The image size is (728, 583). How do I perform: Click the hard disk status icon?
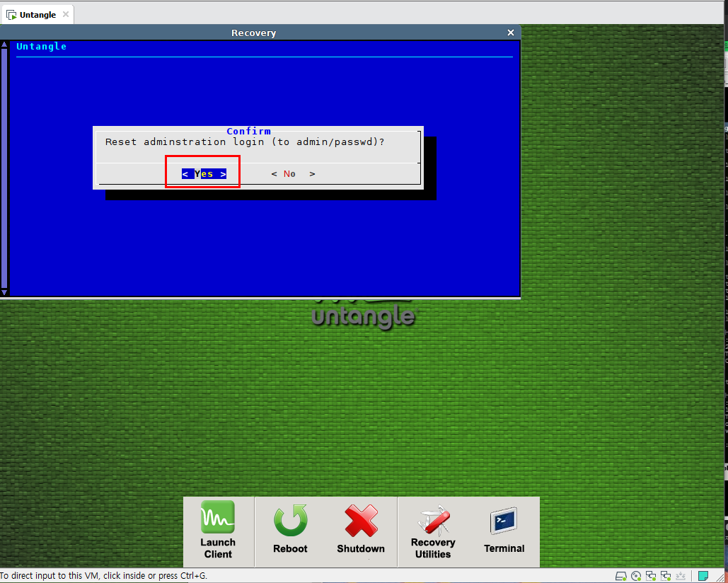click(x=620, y=576)
